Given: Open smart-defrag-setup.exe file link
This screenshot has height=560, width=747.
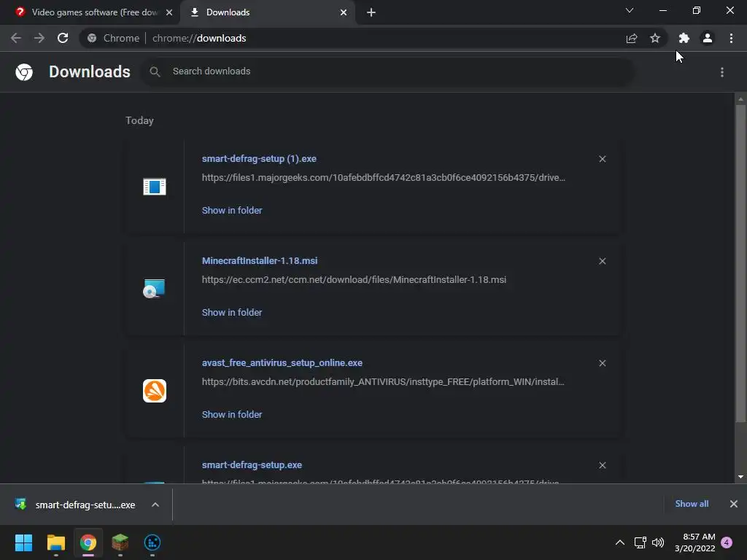Looking at the screenshot, I should tap(252, 464).
